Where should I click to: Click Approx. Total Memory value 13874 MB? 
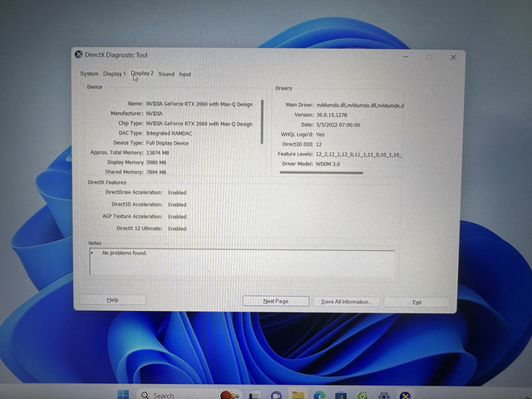click(x=157, y=153)
